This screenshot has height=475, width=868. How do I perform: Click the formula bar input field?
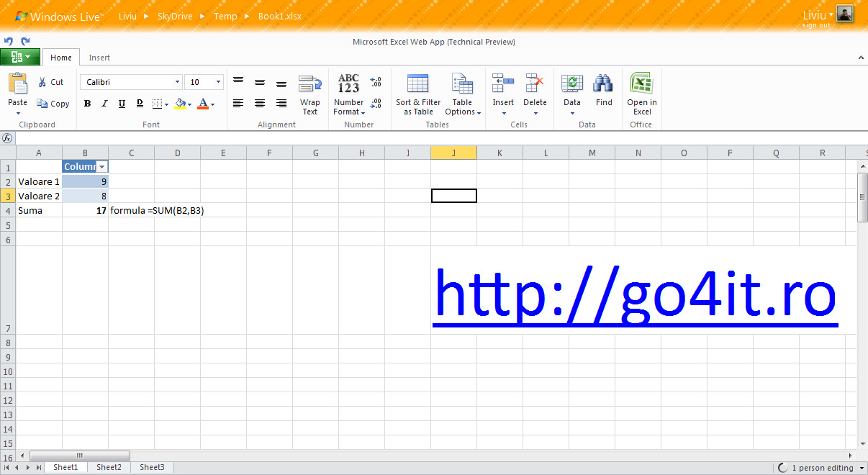tap(441, 138)
